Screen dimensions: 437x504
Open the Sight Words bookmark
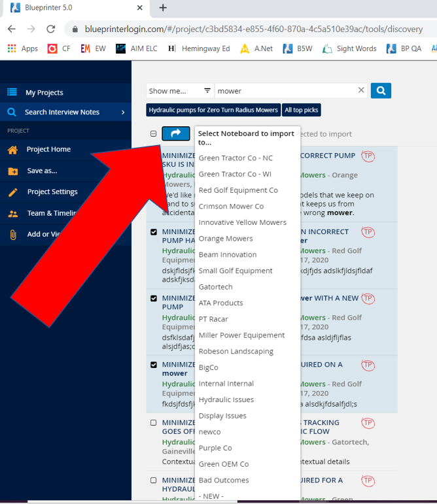pyautogui.click(x=349, y=48)
